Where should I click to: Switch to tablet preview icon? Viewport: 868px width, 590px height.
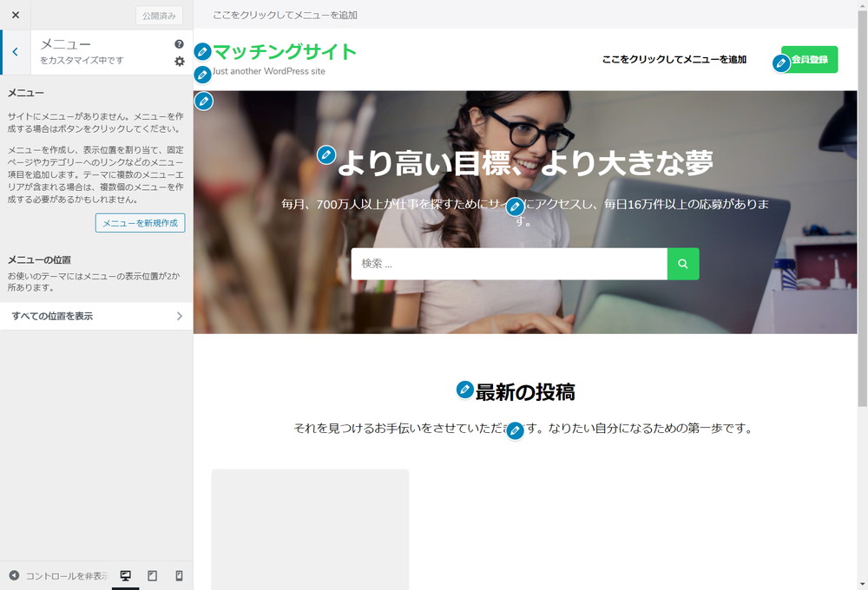tap(152, 575)
